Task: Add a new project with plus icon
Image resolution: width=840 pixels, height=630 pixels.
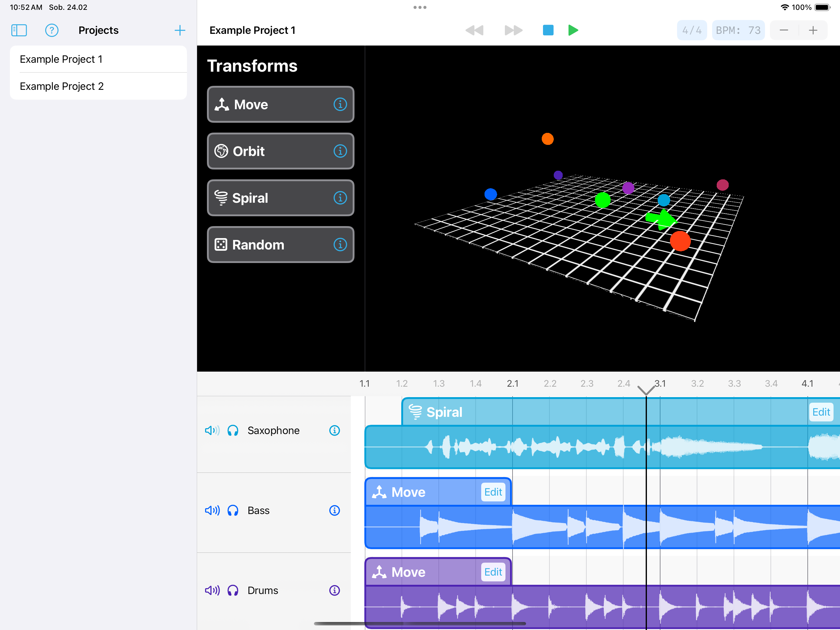Action: (180, 30)
